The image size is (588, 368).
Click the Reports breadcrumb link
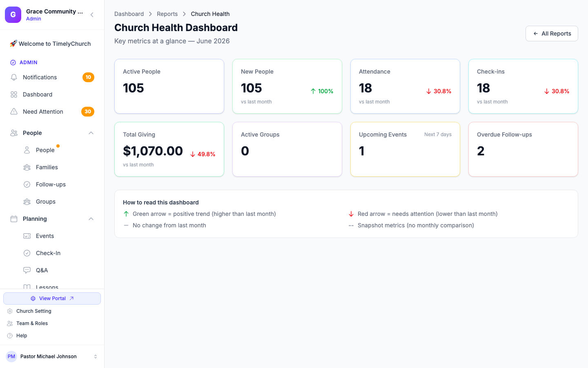tap(167, 14)
